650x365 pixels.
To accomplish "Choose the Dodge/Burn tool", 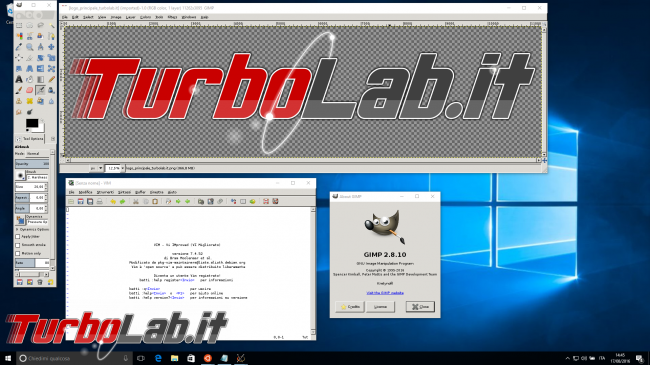I will click(30, 112).
